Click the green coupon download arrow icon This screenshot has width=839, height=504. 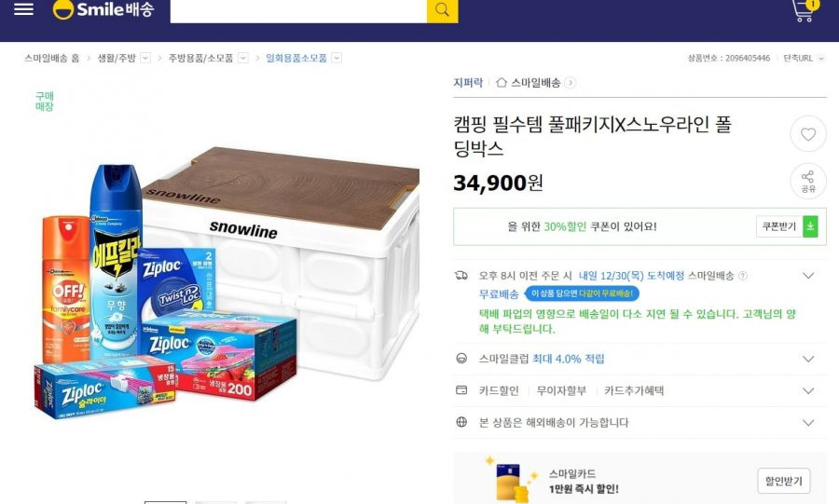pyautogui.click(x=810, y=226)
